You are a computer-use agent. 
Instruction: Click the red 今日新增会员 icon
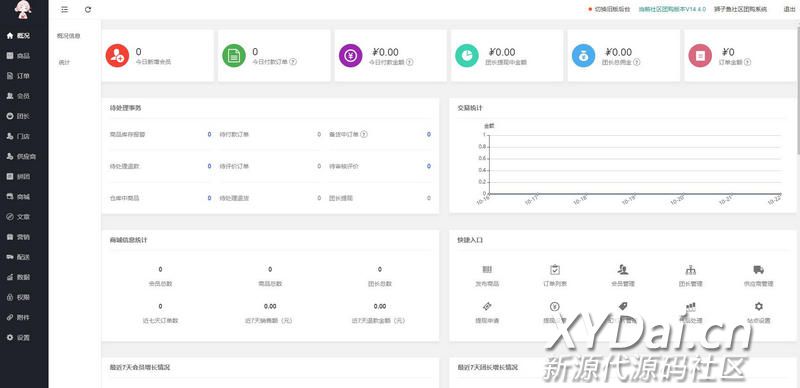click(x=117, y=55)
